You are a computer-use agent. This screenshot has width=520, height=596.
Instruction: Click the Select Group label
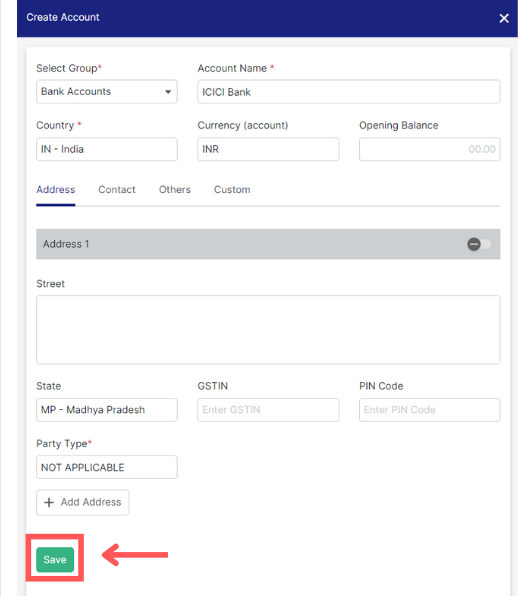coord(69,68)
